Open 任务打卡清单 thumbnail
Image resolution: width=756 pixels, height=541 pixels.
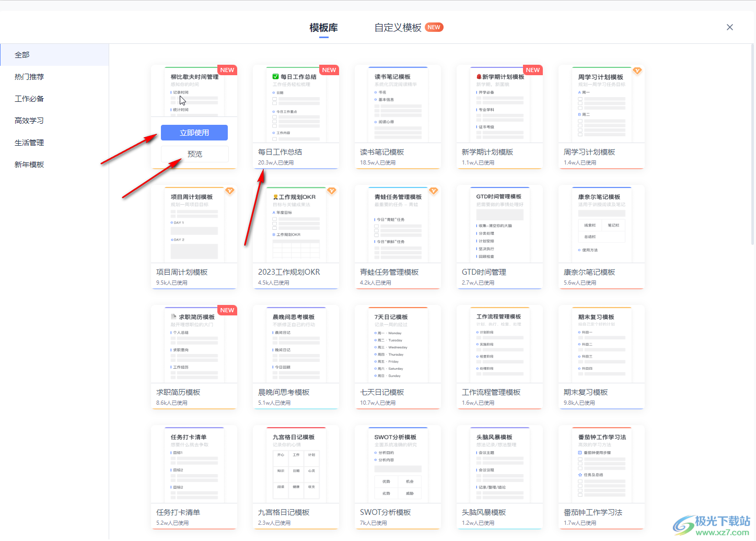pyautogui.click(x=194, y=464)
